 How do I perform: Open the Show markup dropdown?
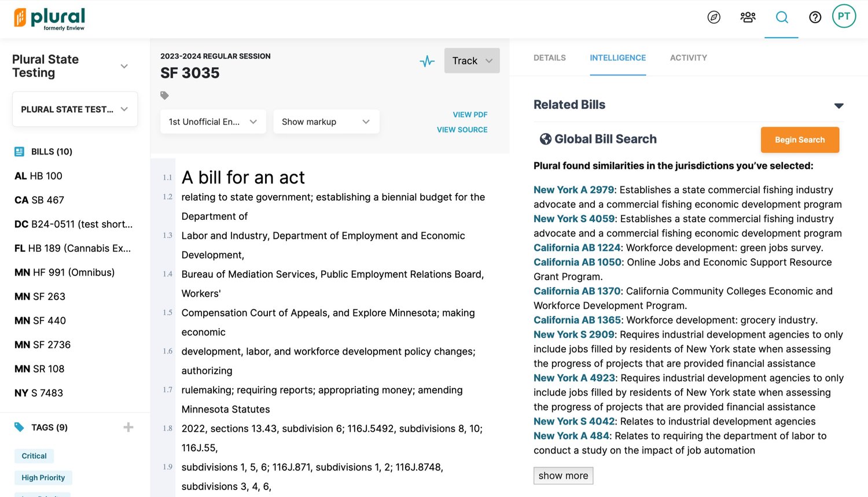pyautogui.click(x=326, y=122)
